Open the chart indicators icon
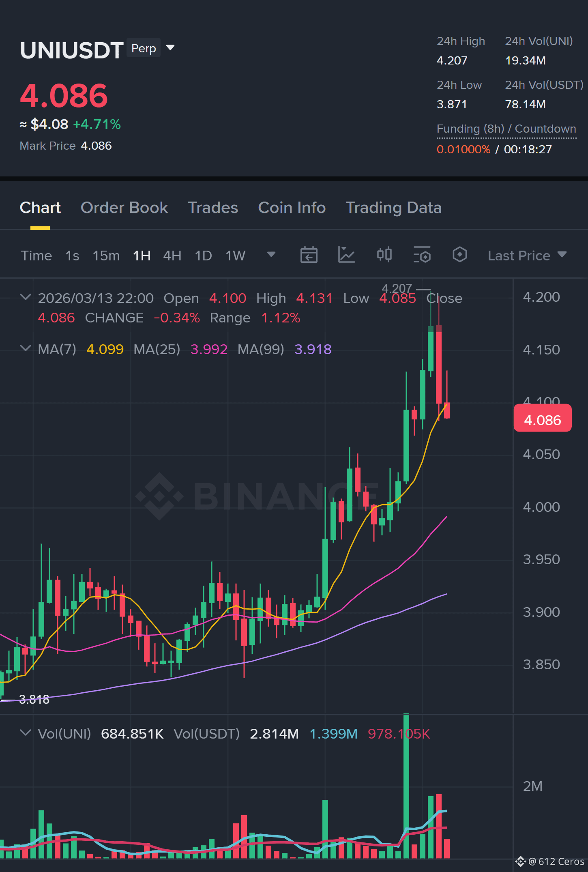 (x=346, y=255)
